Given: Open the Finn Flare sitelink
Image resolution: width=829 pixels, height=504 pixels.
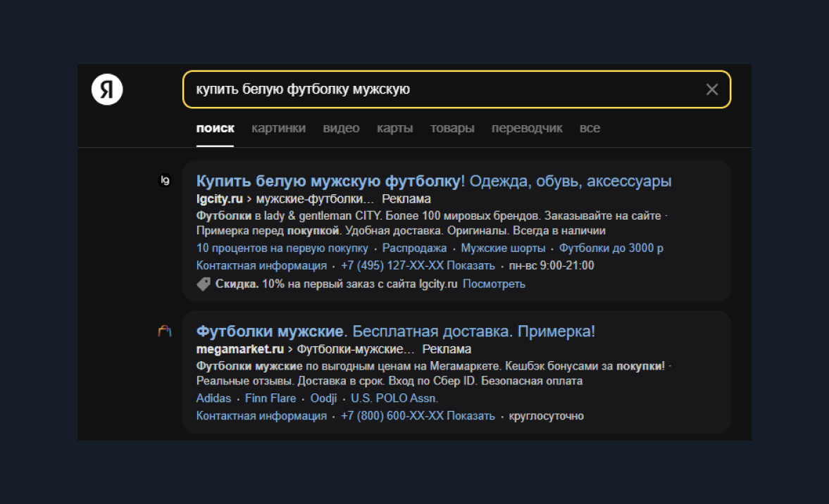Looking at the screenshot, I should [x=270, y=398].
